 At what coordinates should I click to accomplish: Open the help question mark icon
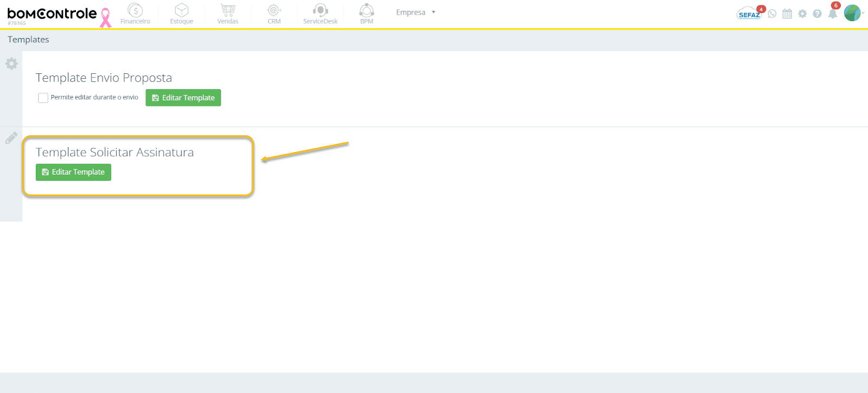[x=817, y=14]
